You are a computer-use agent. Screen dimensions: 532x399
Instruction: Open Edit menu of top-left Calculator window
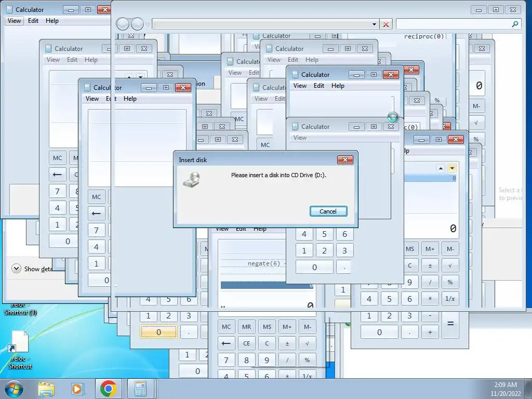click(33, 21)
